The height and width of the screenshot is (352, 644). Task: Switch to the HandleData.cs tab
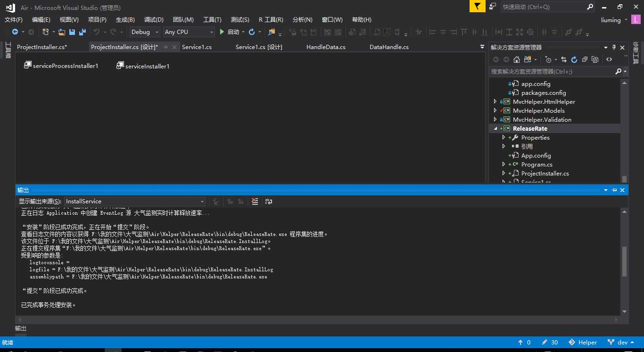[x=326, y=47]
